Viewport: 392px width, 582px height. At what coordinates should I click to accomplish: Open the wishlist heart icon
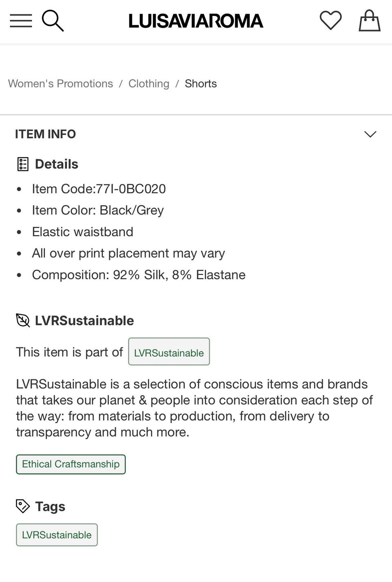coord(330,20)
